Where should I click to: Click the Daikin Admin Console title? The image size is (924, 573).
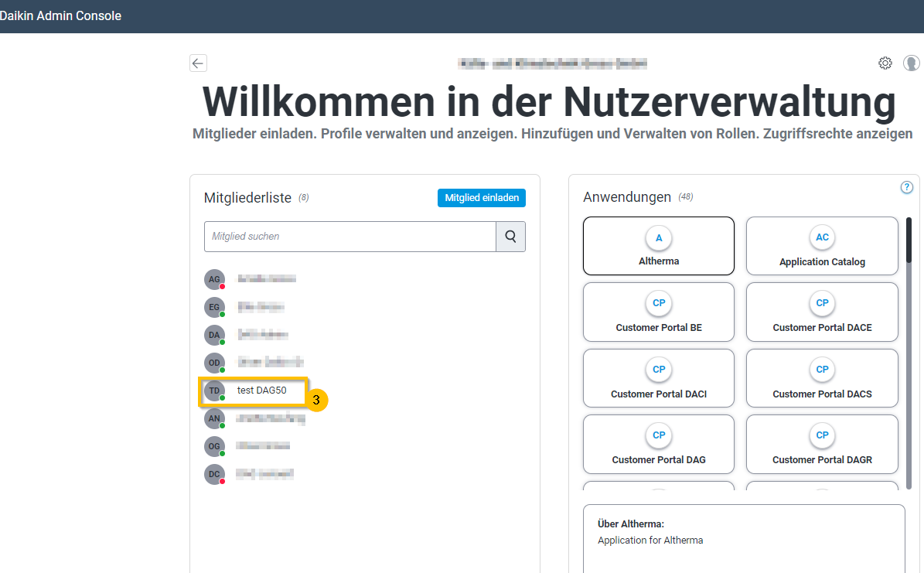(x=60, y=16)
